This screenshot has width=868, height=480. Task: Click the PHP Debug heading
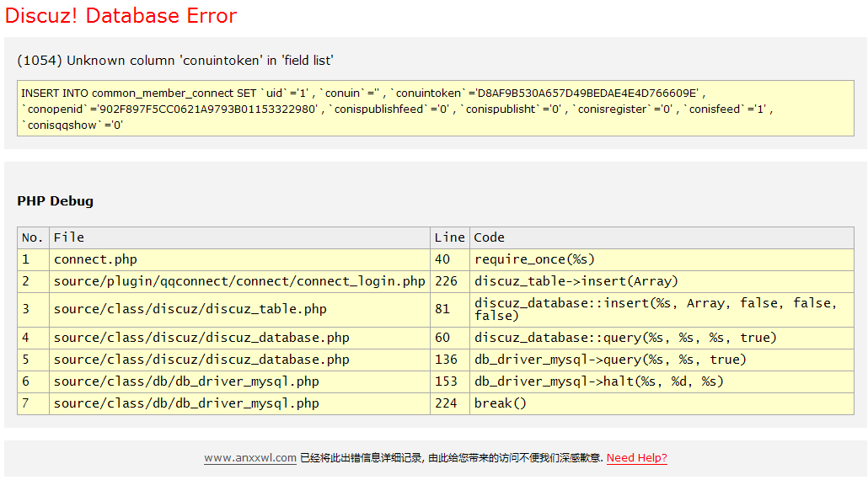coord(56,201)
